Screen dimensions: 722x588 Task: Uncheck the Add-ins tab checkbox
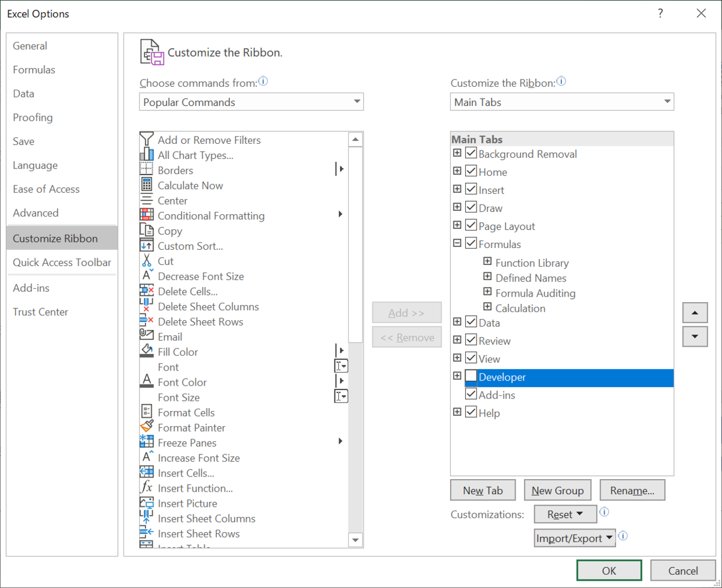point(471,395)
